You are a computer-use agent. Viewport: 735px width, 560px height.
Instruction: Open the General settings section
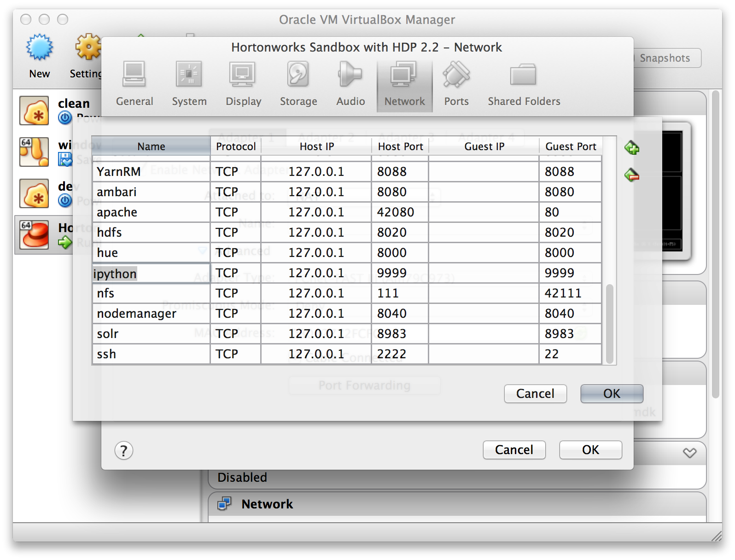coord(134,84)
